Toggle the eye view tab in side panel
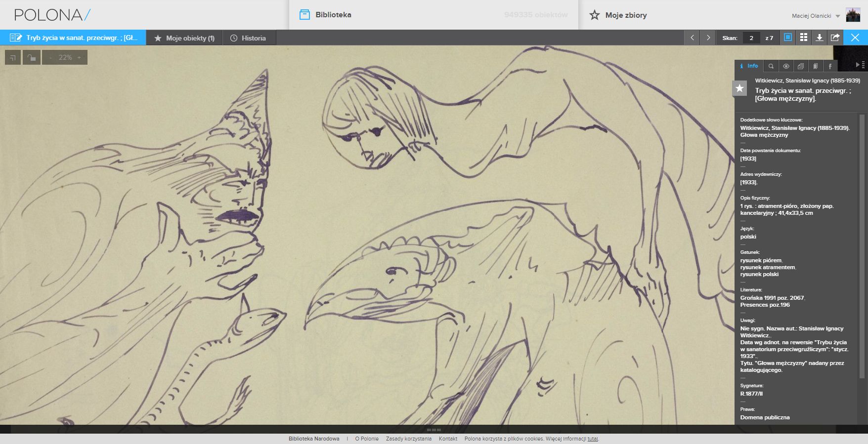The height and width of the screenshot is (444, 868). [785, 66]
